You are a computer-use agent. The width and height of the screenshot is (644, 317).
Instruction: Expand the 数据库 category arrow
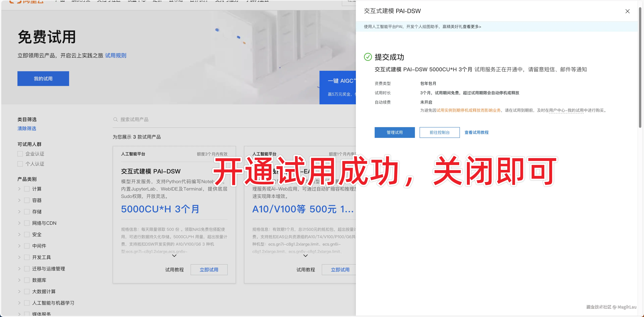click(19, 280)
